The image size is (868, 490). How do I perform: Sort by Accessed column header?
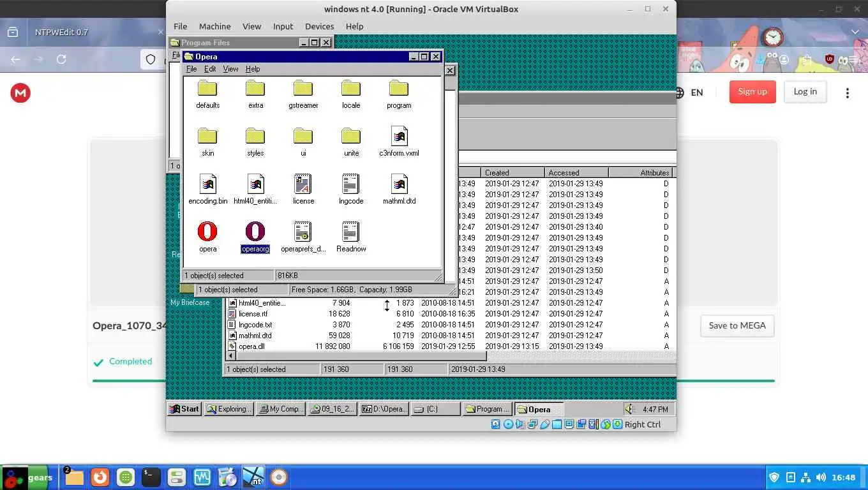(x=576, y=173)
